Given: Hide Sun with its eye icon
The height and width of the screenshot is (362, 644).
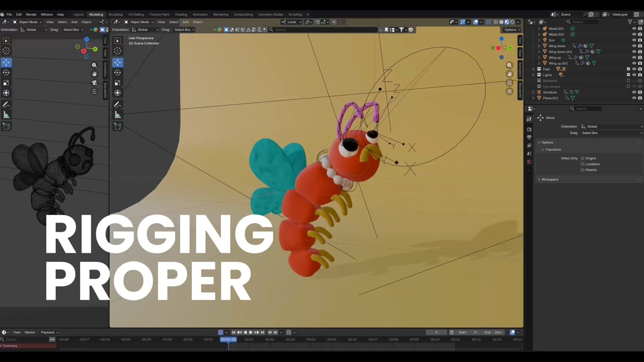Looking at the screenshot, I should click(x=634, y=40).
